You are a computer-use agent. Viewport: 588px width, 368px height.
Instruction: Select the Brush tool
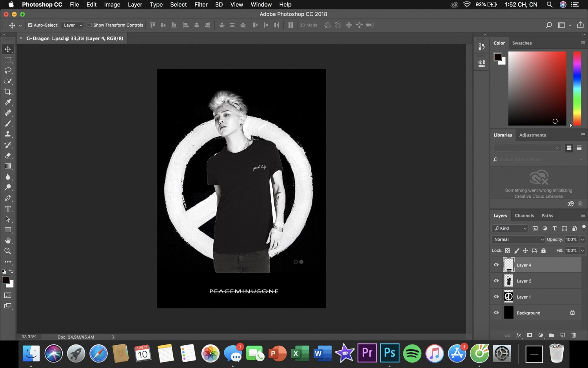8,124
